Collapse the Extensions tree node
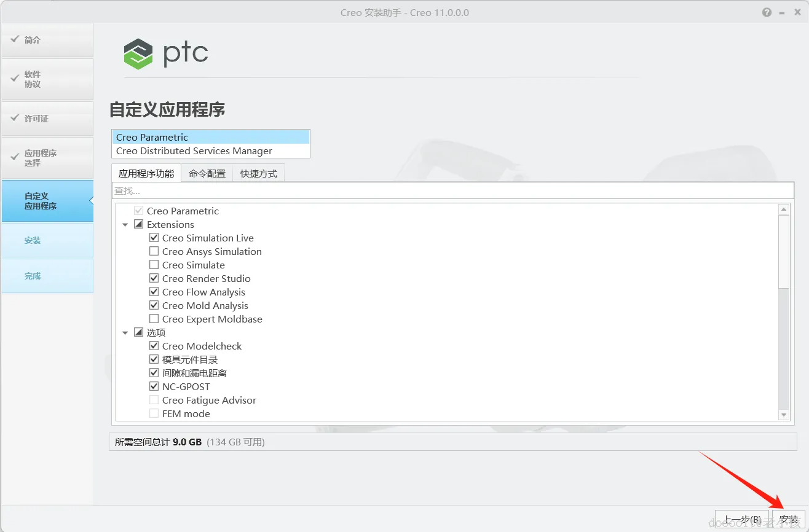809x532 pixels. 125,224
